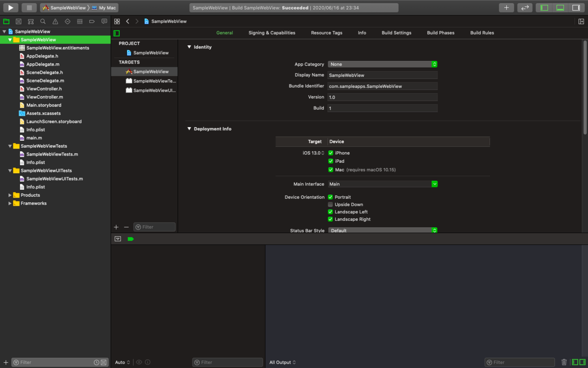Screen dimensions: 588x368
Task: Hide the navigator pane toggle
Action: [544, 8]
